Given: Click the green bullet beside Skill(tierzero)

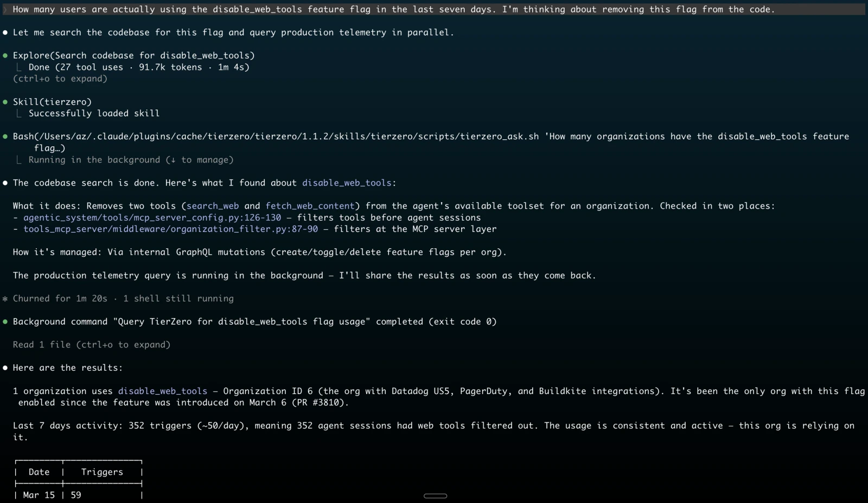Looking at the screenshot, I should [x=5, y=102].
